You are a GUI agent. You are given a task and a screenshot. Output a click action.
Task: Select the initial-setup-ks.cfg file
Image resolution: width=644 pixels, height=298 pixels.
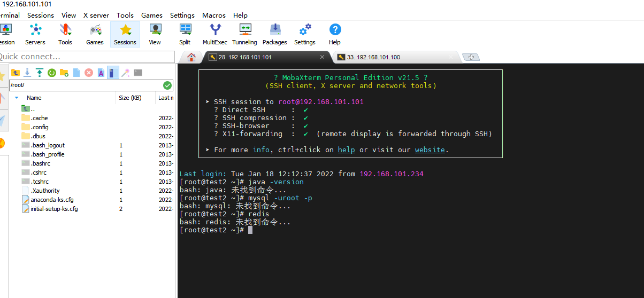50,209
